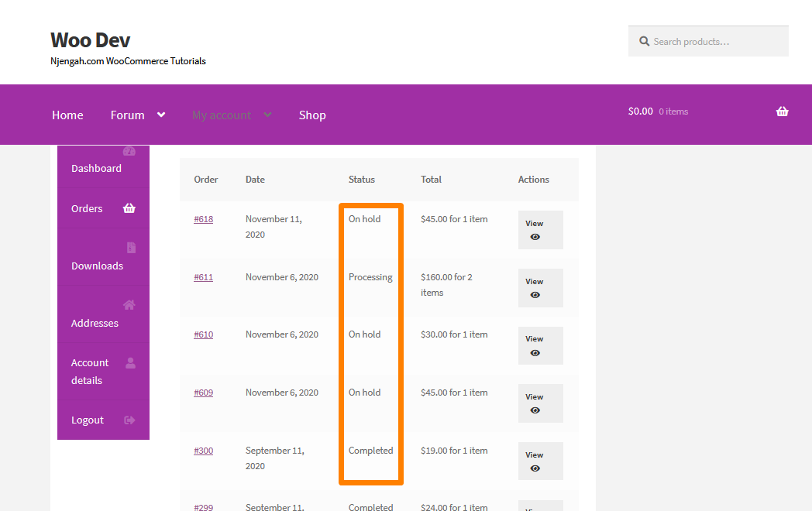Click the eye icon for order #609
This screenshot has height=511, width=812.
pos(535,410)
